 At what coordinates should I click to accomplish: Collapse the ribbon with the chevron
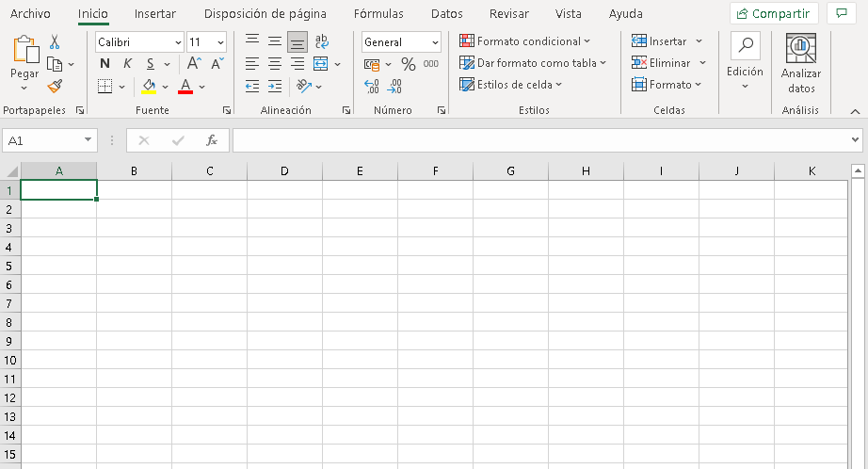point(855,111)
